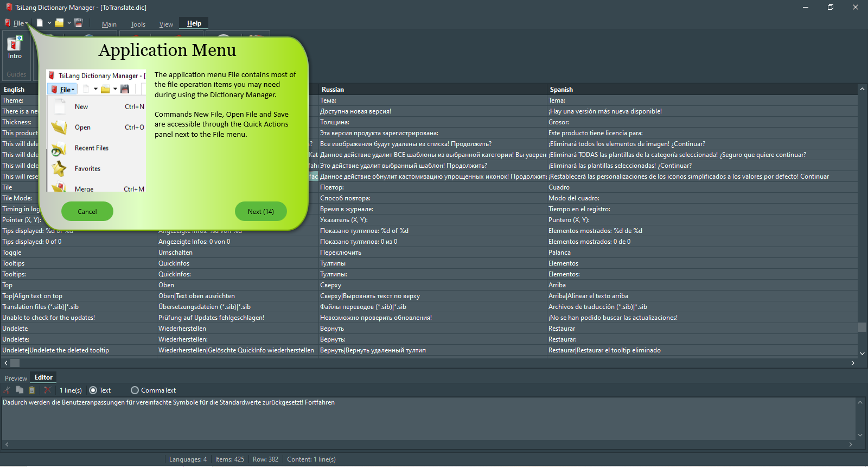Screen dimensions: 868x467
Task: Click the editor vertical scroll up arrow
Action: 860,402
